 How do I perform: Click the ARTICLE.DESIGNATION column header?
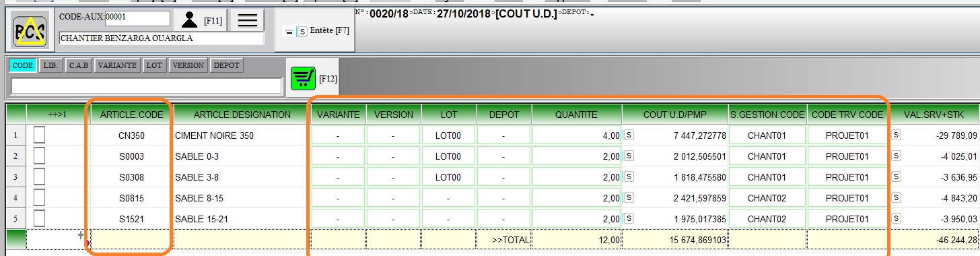242,115
